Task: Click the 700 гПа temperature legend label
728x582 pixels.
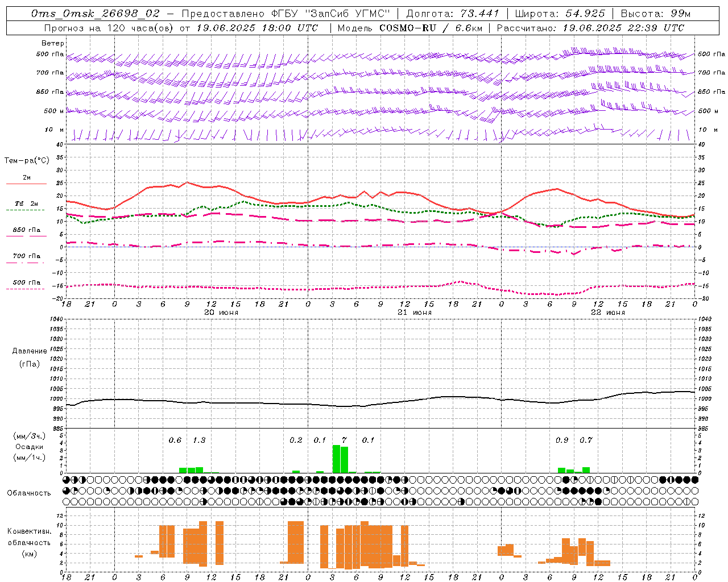Action: point(27,256)
